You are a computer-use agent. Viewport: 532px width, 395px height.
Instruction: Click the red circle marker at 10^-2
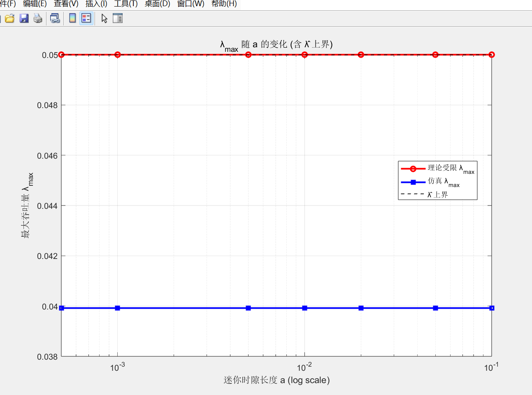[304, 55]
